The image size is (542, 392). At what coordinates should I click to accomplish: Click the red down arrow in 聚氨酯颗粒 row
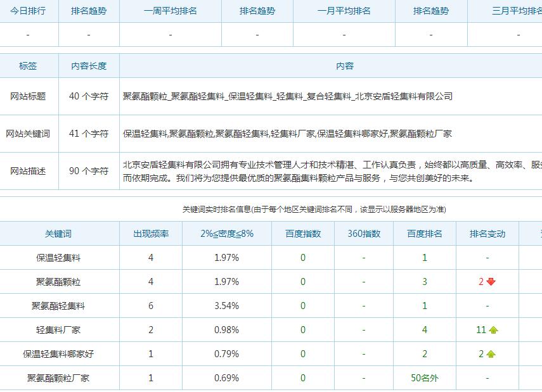[x=491, y=282]
